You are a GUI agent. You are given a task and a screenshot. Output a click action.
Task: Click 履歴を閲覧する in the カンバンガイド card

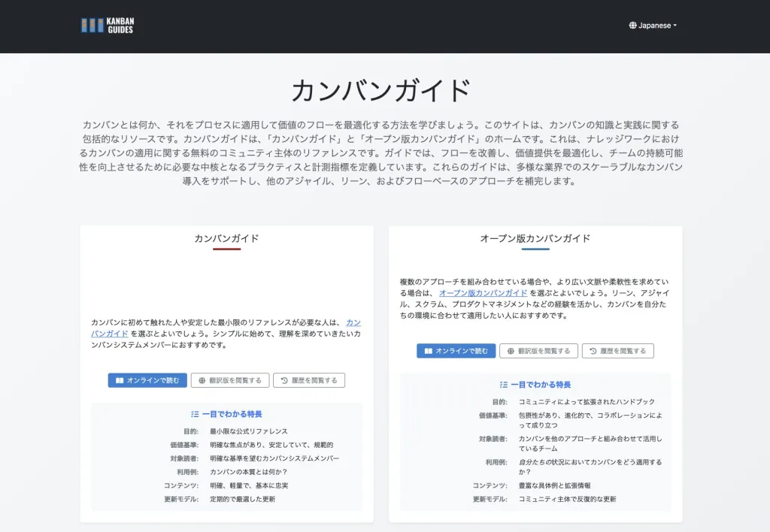click(x=309, y=380)
